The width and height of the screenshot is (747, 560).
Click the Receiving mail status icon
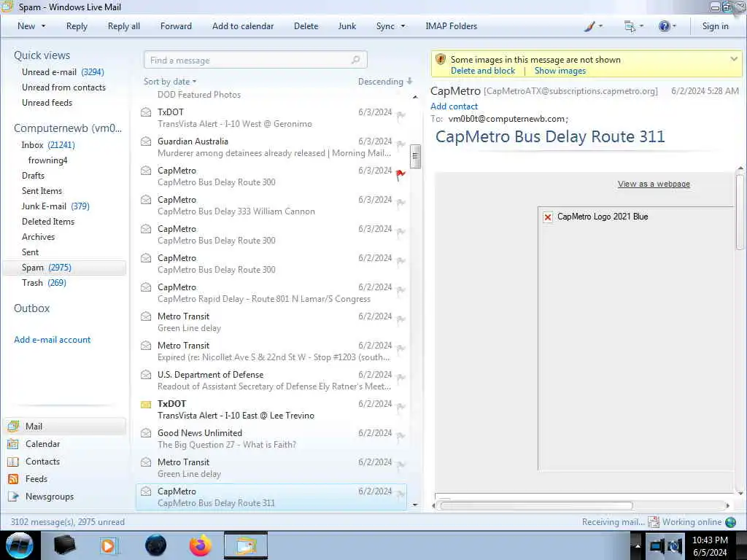tap(654, 522)
